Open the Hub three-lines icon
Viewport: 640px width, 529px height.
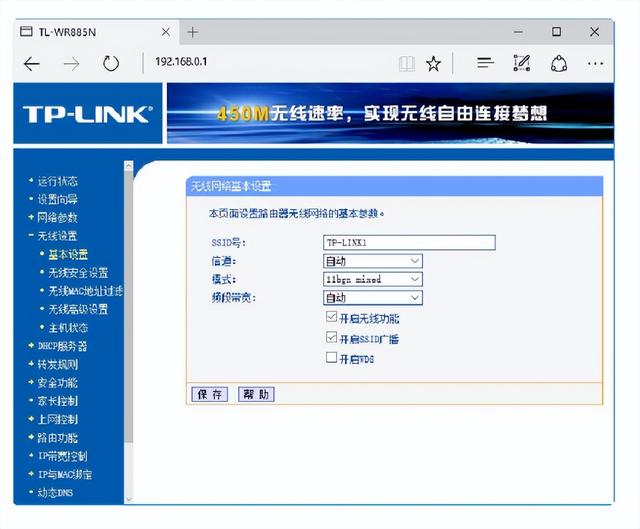pyautogui.click(x=485, y=63)
